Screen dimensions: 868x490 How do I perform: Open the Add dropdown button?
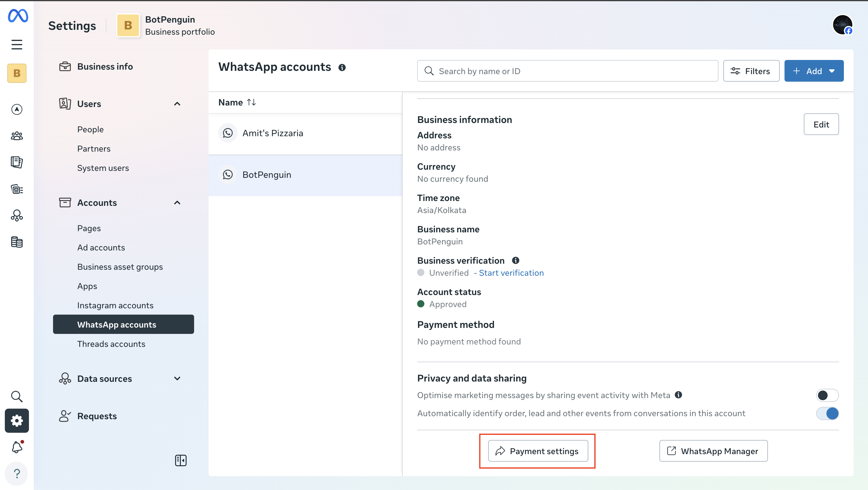(x=814, y=71)
